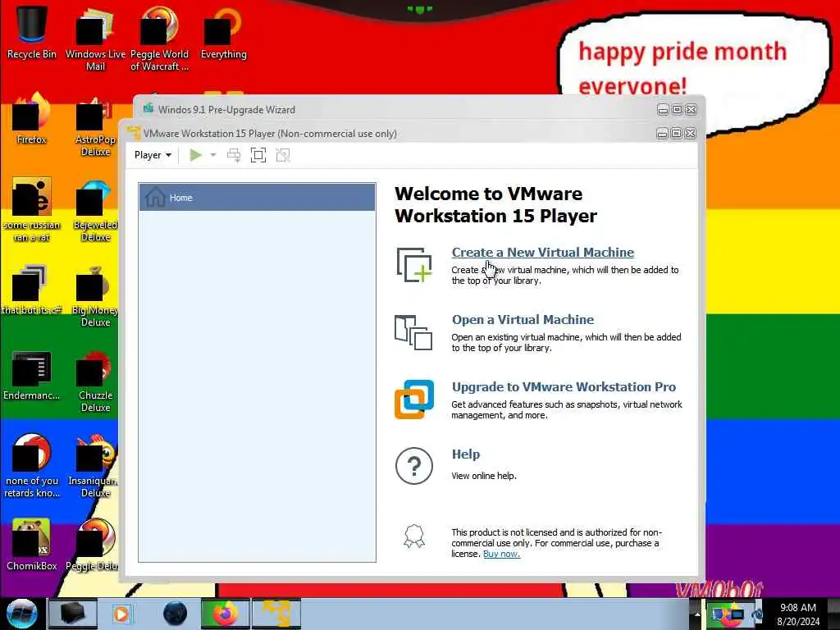The image size is (840, 630).
Task: Select Big Money Deluxe desktop icon
Action: (95, 295)
